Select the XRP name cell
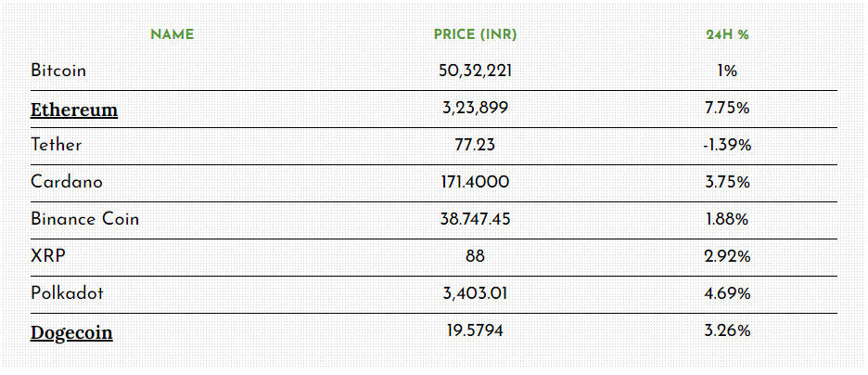Viewport: 868px width, 375px height. [49, 256]
